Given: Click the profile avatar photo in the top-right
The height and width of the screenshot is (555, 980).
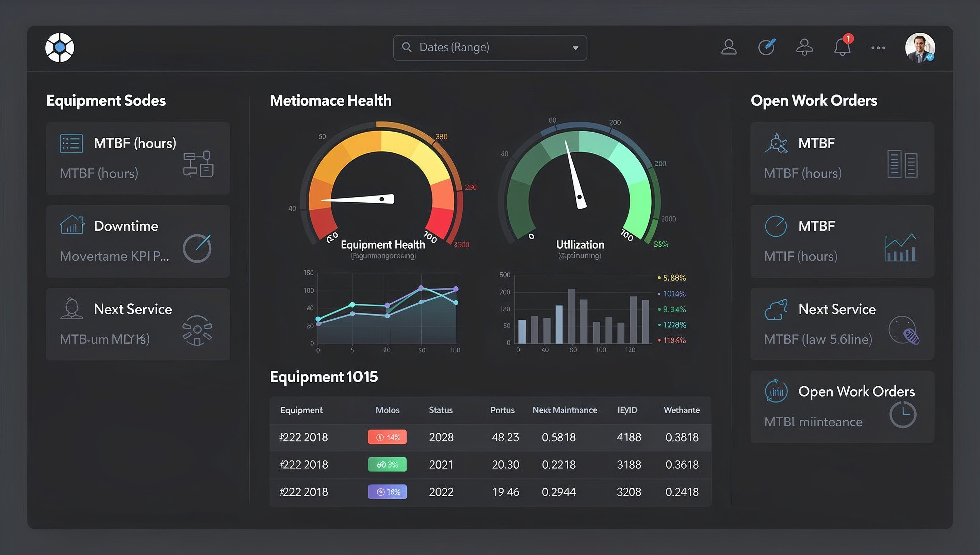Looking at the screenshot, I should 920,47.
